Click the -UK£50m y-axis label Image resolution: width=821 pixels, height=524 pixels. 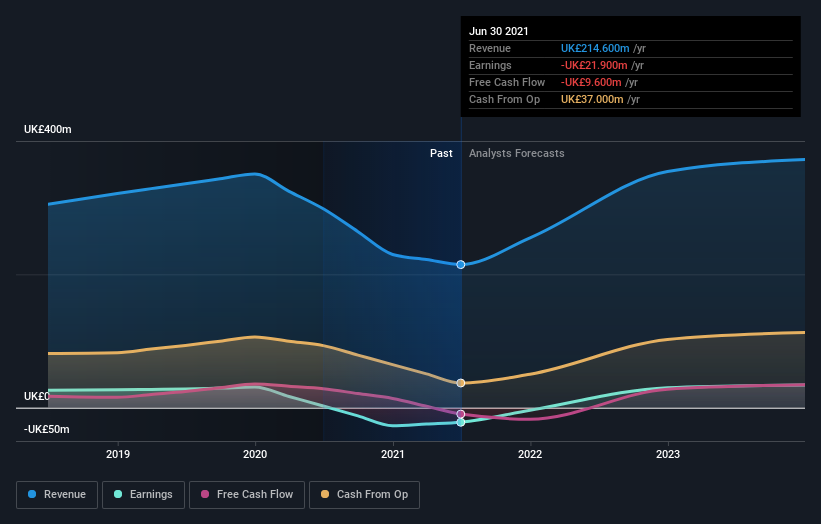[x=47, y=429]
